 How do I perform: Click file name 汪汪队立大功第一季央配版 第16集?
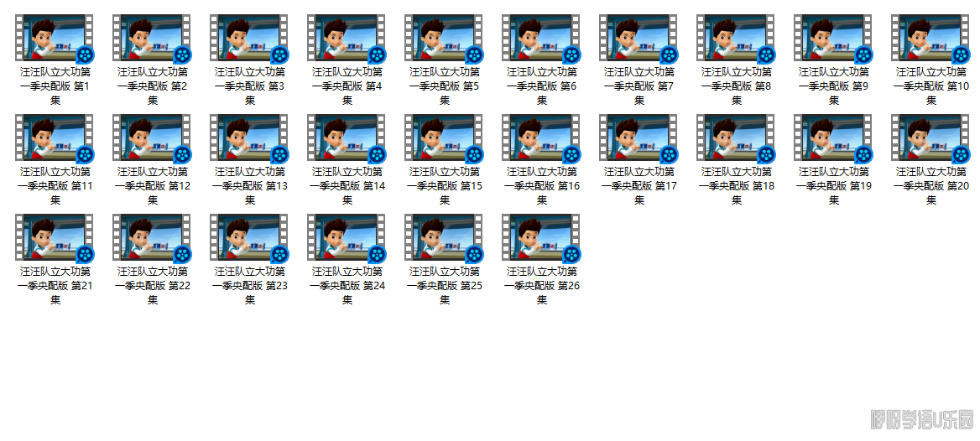(542, 186)
